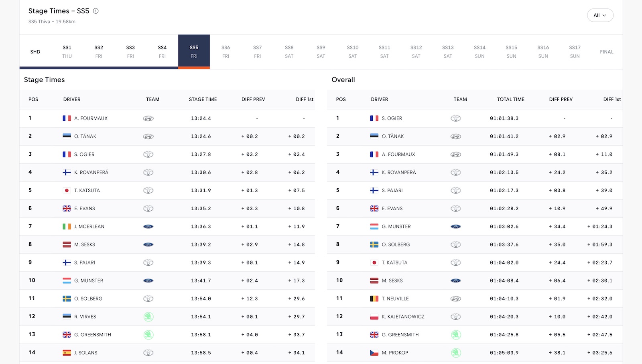
Task: Click Belgian flag next to T. Neuville
Action: (x=374, y=299)
